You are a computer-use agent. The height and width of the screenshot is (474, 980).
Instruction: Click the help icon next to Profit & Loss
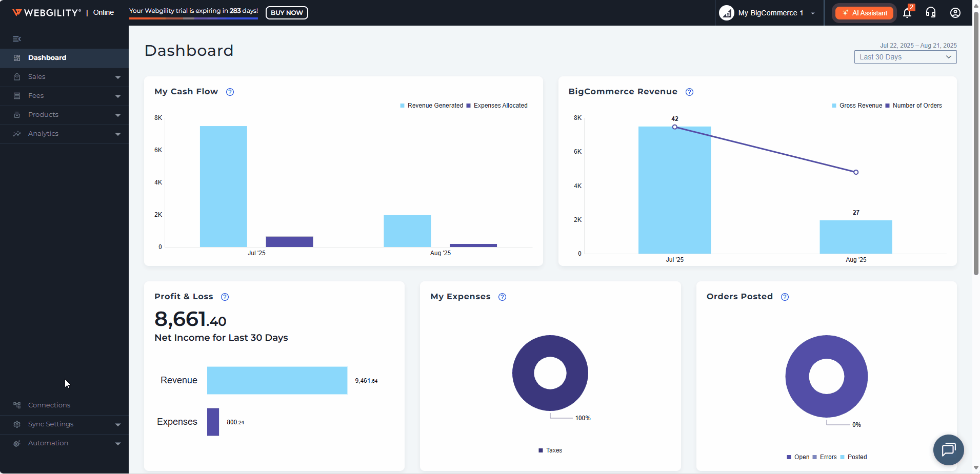225,297
